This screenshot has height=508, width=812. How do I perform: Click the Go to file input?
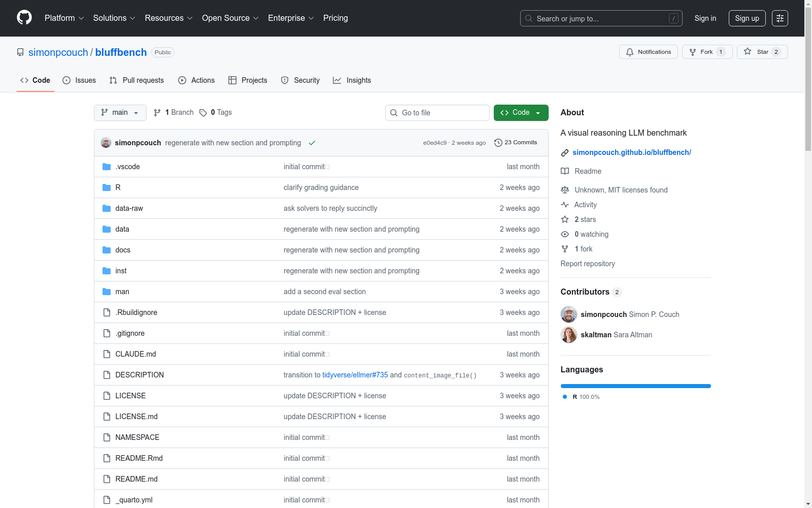[x=437, y=113]
